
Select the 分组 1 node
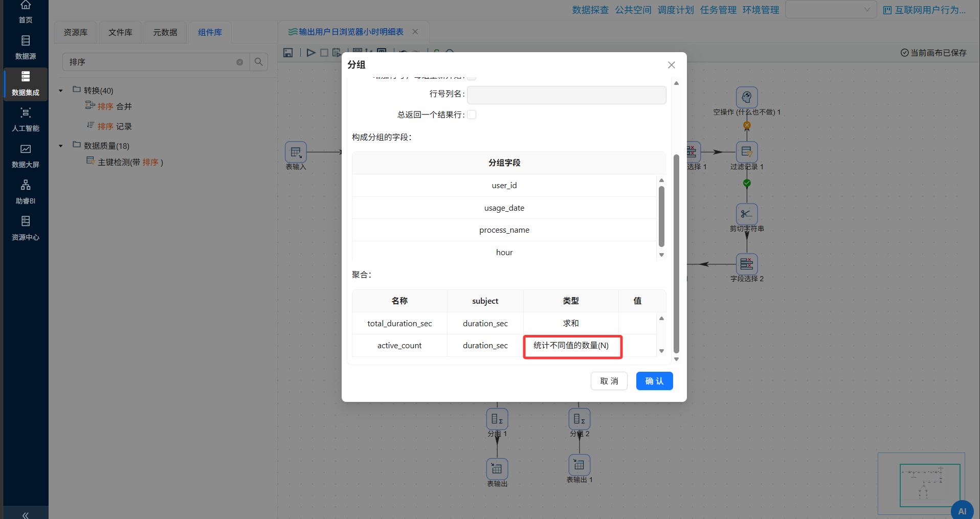pyautogui.click(x=497, y=419)
